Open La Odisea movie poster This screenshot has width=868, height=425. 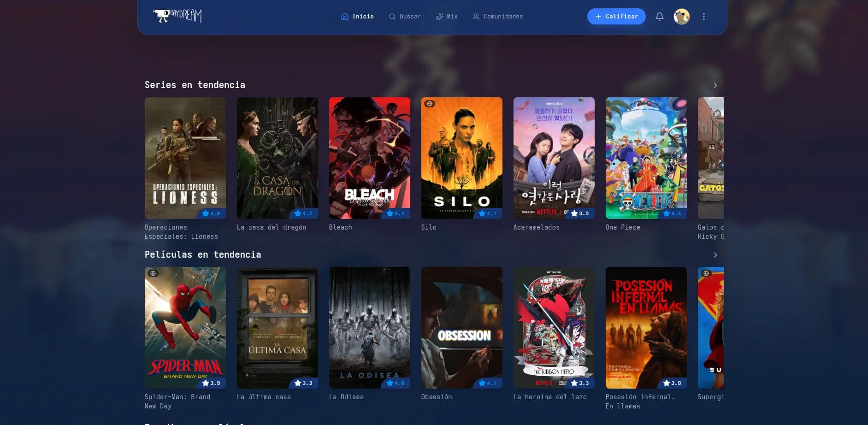pyautogui.click(x=370, y=328)
